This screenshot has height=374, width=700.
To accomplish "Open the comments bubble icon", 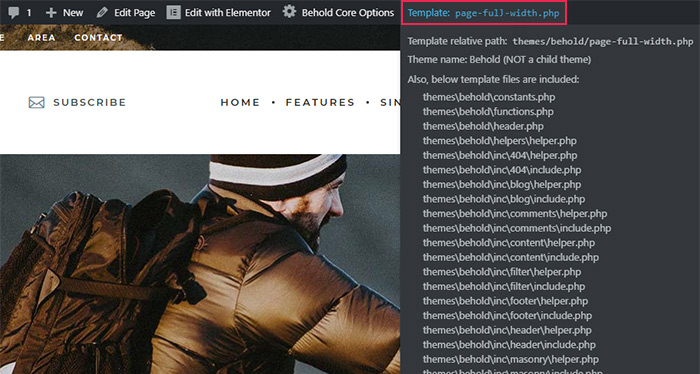I will [x=14, y=12].
